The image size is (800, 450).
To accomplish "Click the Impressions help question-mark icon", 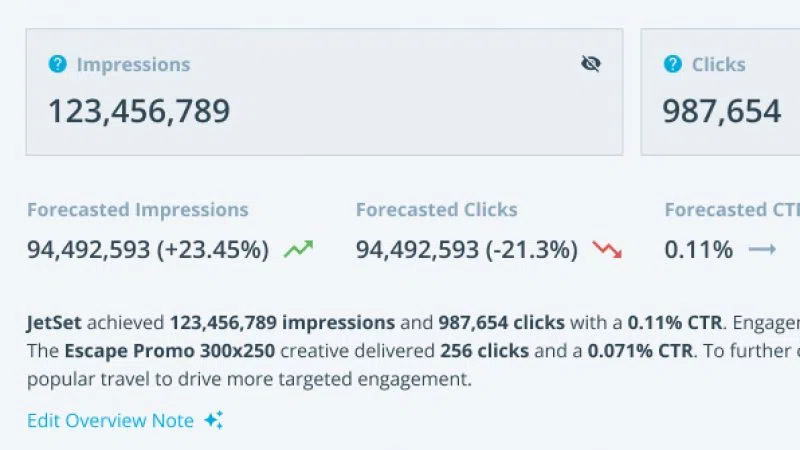I will point(58,64).
